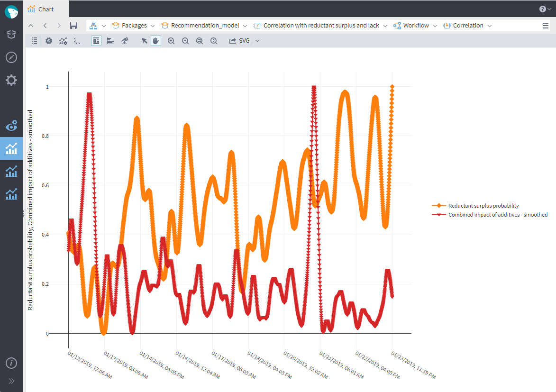Open the Workflow breadcrumb item

(411, 26)
